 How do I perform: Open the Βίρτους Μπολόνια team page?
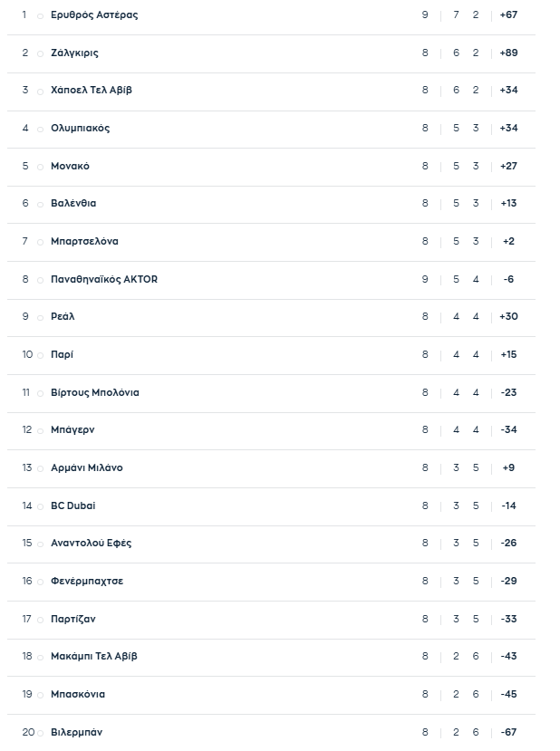[94, 393]
